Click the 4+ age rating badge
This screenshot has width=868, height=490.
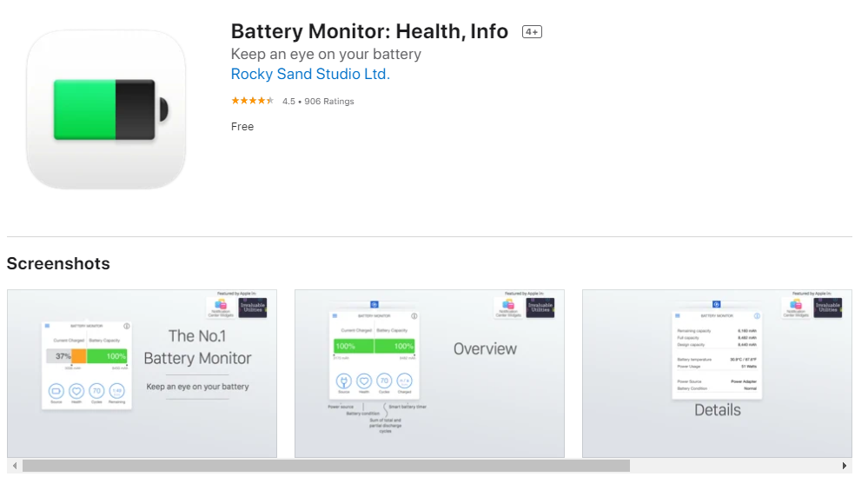532,32
